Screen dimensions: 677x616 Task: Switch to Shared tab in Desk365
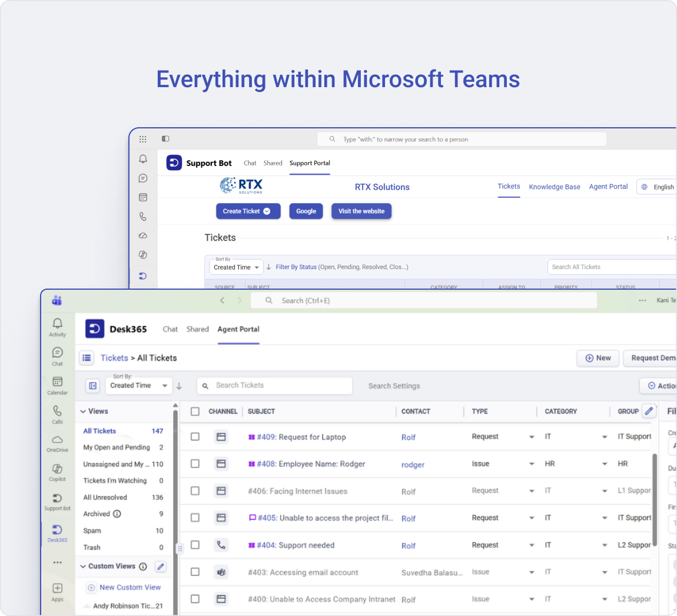(197, 329)
